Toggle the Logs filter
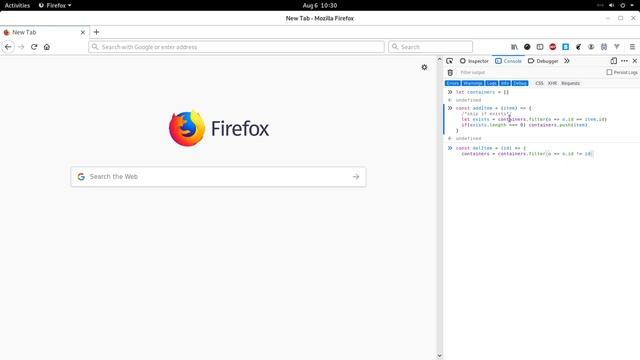 [491, 83]
